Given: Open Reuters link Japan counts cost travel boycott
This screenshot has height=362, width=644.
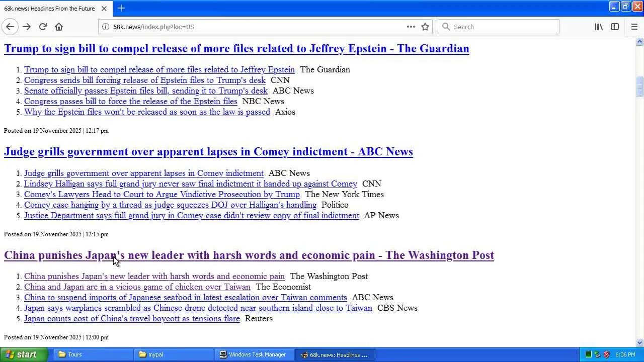Looking at the screenshot, I should [132, 318].
